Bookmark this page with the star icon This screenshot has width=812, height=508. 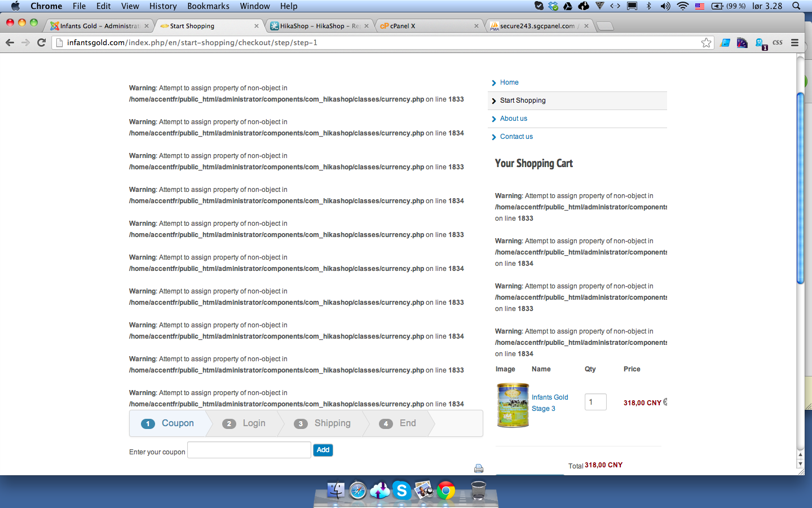[706, 42]
